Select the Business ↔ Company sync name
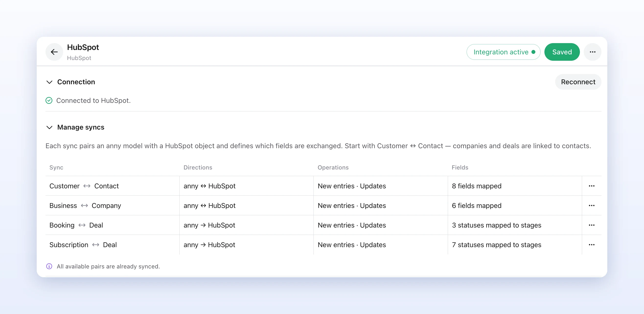The height and width of the screenshot is (314, 644). (x=85, y=205)
